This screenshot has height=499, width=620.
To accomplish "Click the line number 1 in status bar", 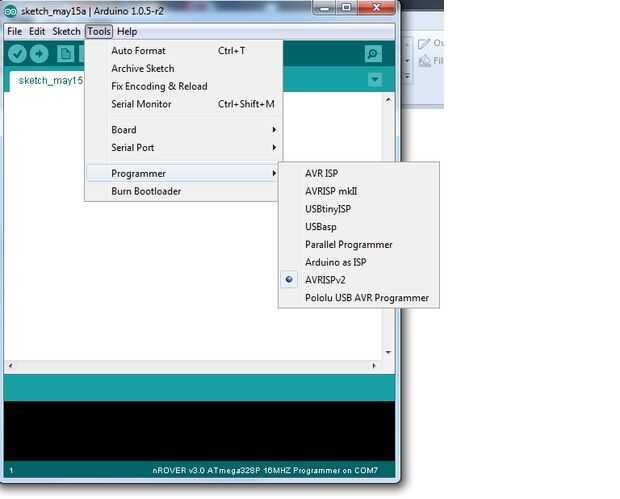I will [x=11, y=471].
